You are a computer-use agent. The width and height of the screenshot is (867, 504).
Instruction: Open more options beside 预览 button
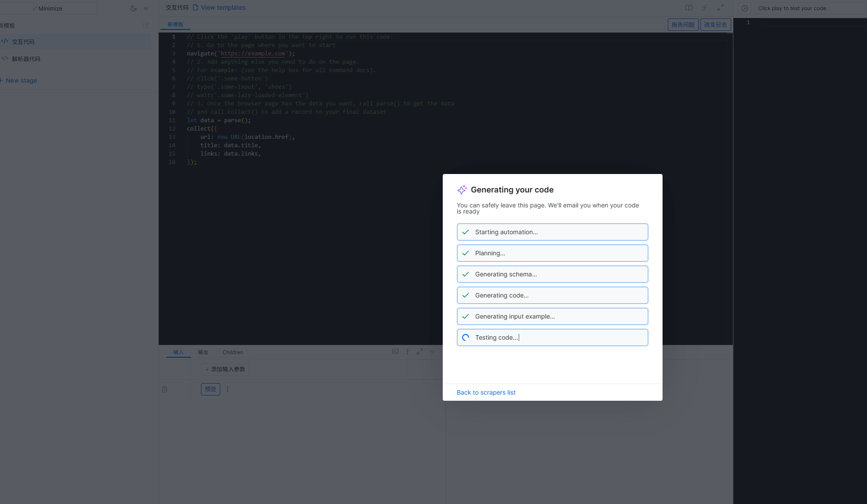click(228, 389)
